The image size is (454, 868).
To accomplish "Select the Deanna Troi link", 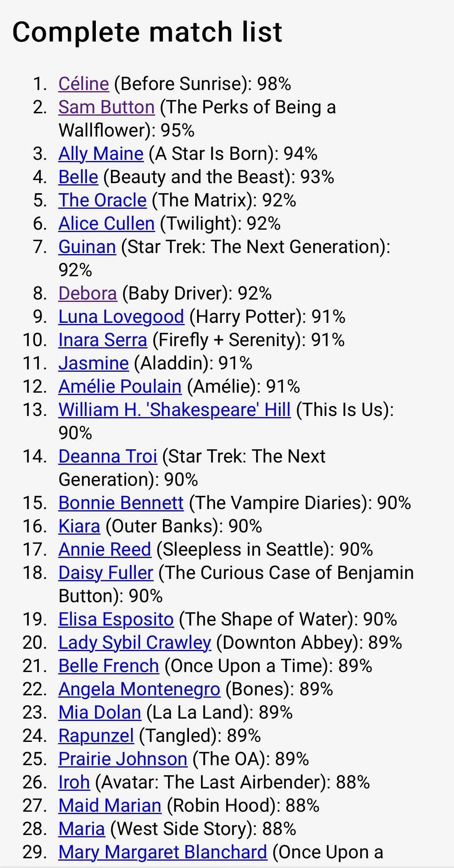I will click(x=108, y=456).
